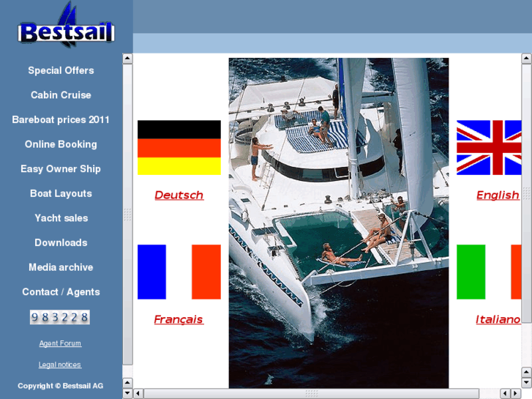
Task: Click main frame scroll up arrow at top
Action: coord(526,59)
